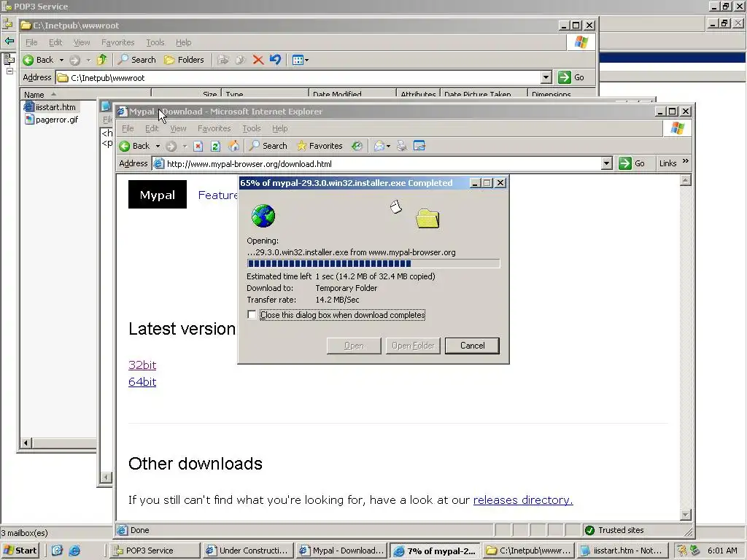
Task: Switch to POP3 Service taskbar button
Action: tap(155, 551)
